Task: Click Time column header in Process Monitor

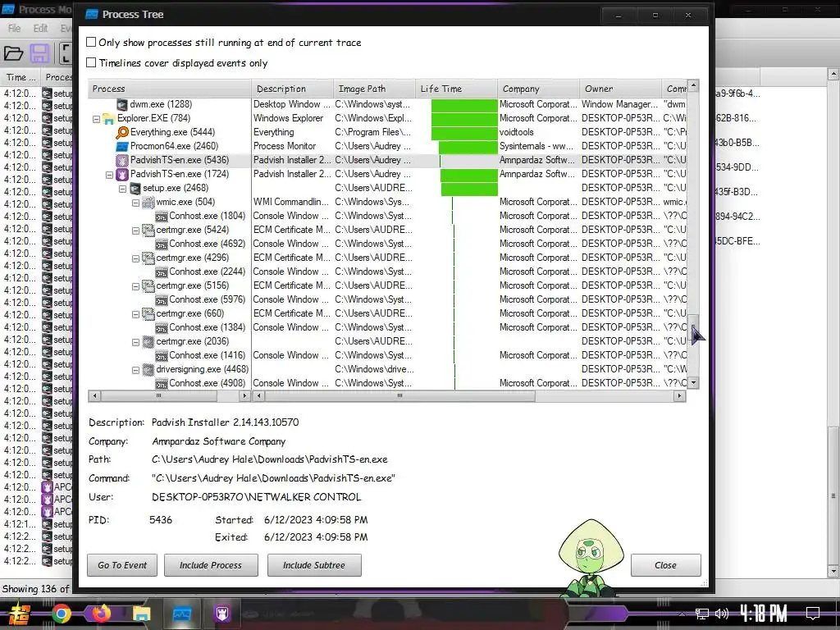Action: [x=21, y=77]
